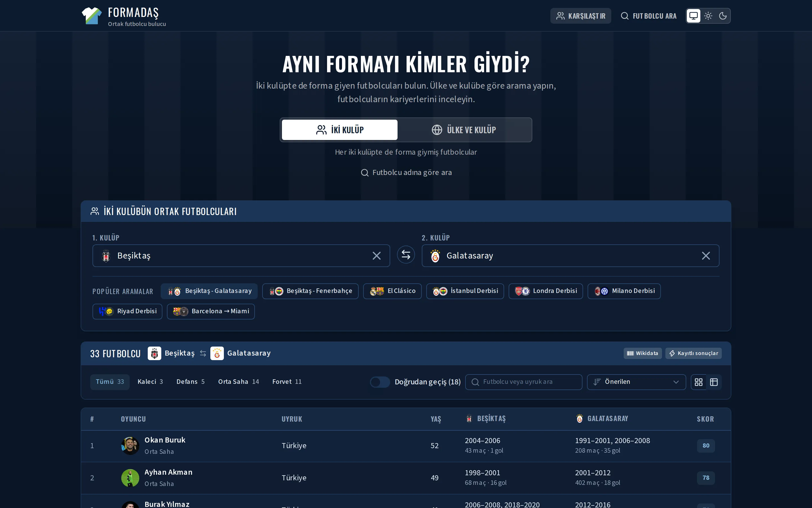
Task: Click Ayhan Akman's avatar photo
Action: coord(130,478)
